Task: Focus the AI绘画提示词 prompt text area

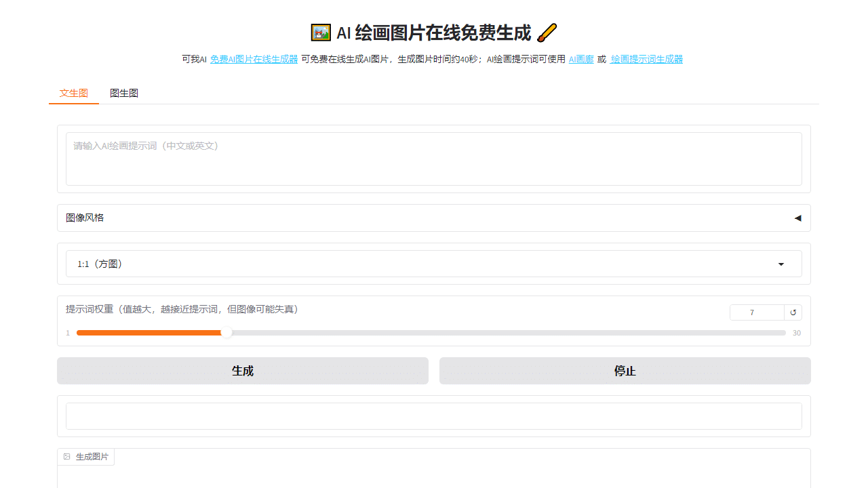Action: (434, 159)
